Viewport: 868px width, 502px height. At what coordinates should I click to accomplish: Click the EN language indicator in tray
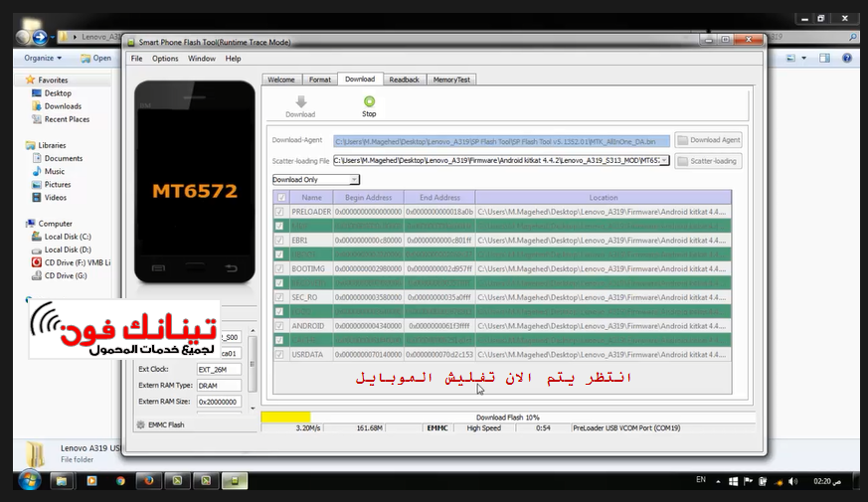point(701,480)
